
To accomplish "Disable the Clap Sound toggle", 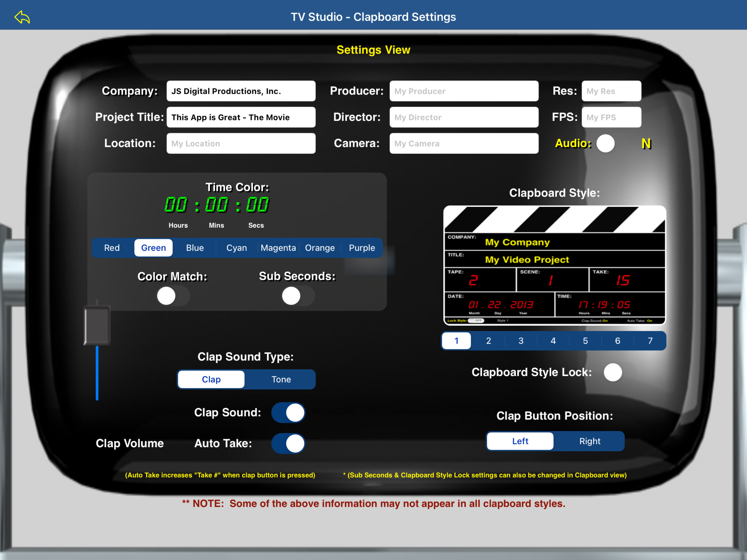I will tap(288, 412).
